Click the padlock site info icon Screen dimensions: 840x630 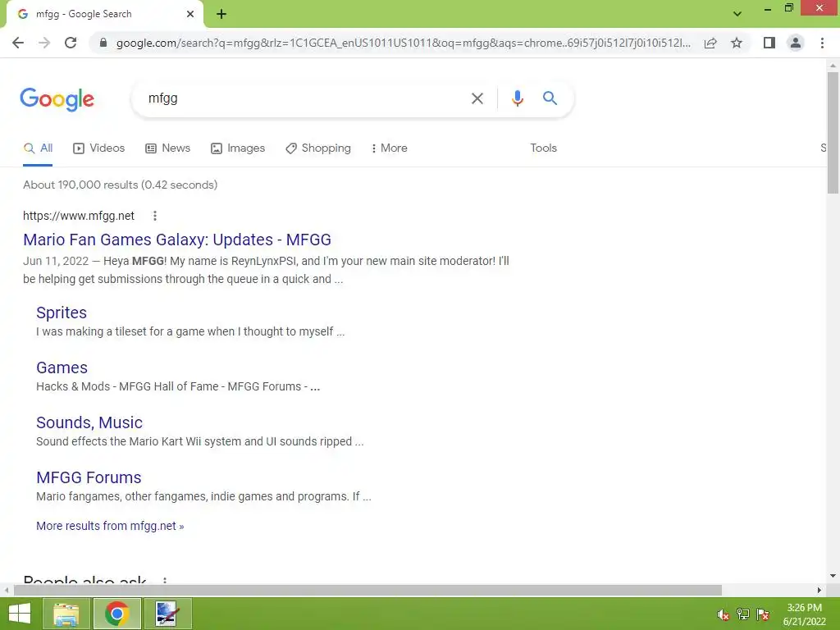click(x=103, y=43)
